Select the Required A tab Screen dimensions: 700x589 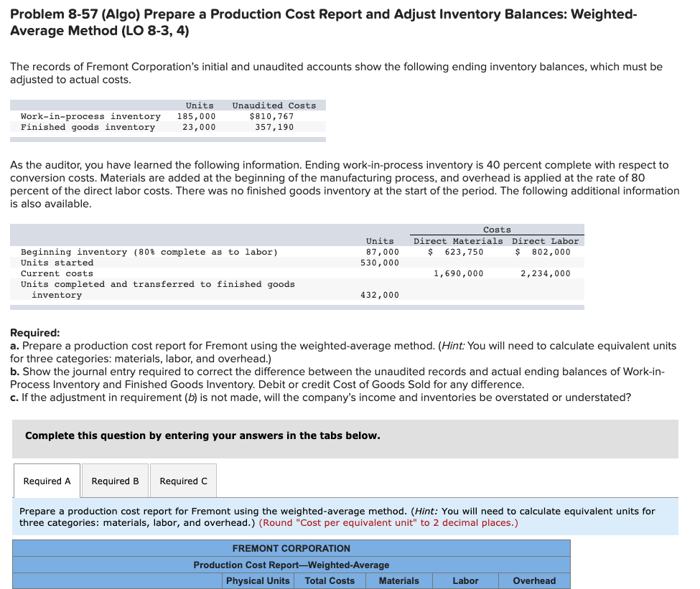point(46,481)
